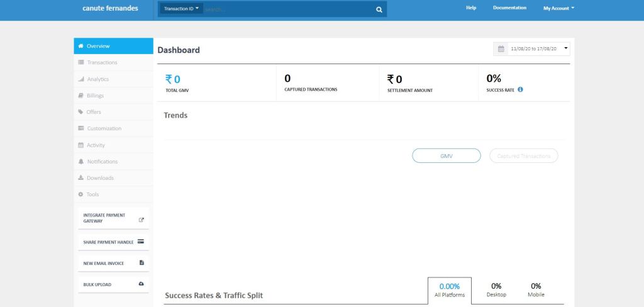Screen dimensions: 644x307
Task: Switch to the Mobile tab
Action: click(x=536, y=290)
